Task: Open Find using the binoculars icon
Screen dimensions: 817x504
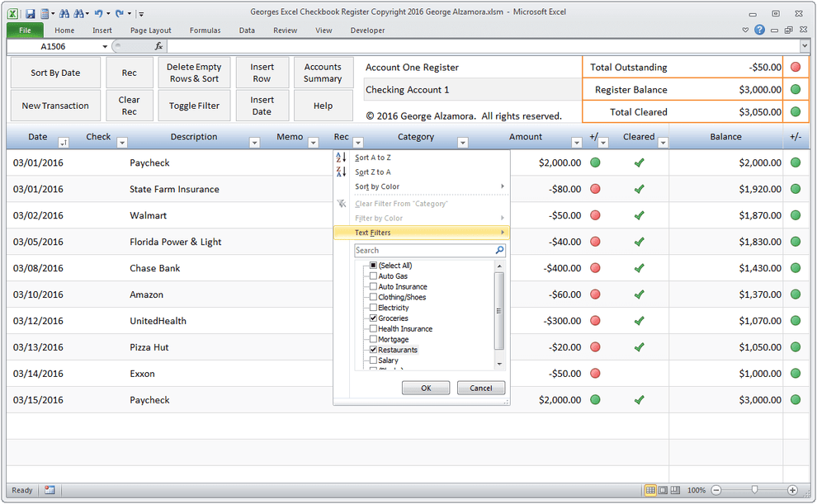Action: (x=66, y=13)
